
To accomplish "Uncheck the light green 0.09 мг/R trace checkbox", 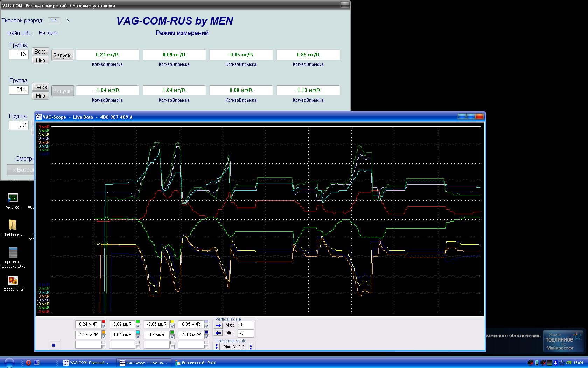I will click(x=138, y=326).
